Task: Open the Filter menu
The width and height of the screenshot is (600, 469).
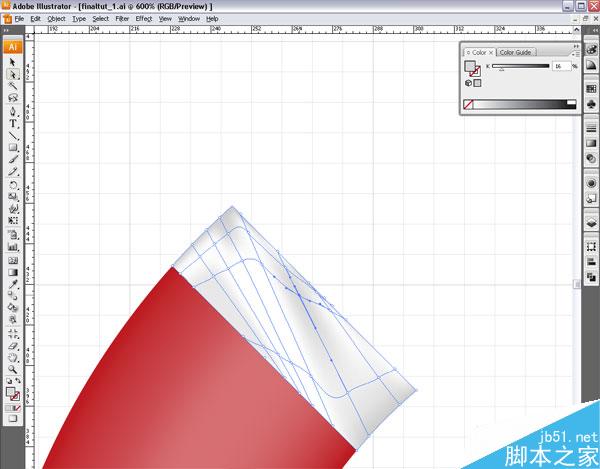Action: pyautogui.click(x=122, y=19)
